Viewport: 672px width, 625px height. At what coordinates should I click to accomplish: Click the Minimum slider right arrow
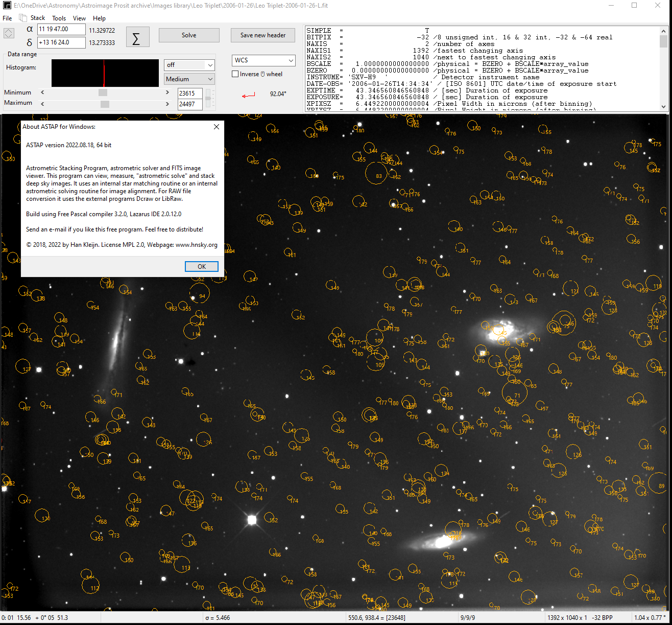(x=167, y=92)
